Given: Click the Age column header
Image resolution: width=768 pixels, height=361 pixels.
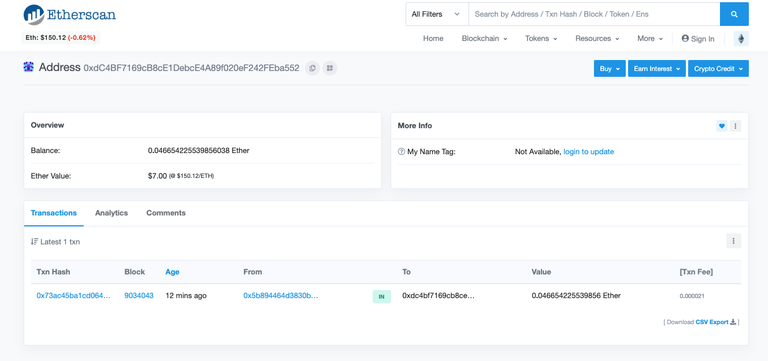Looking at the screenshot, I should (x=172, y=272).
